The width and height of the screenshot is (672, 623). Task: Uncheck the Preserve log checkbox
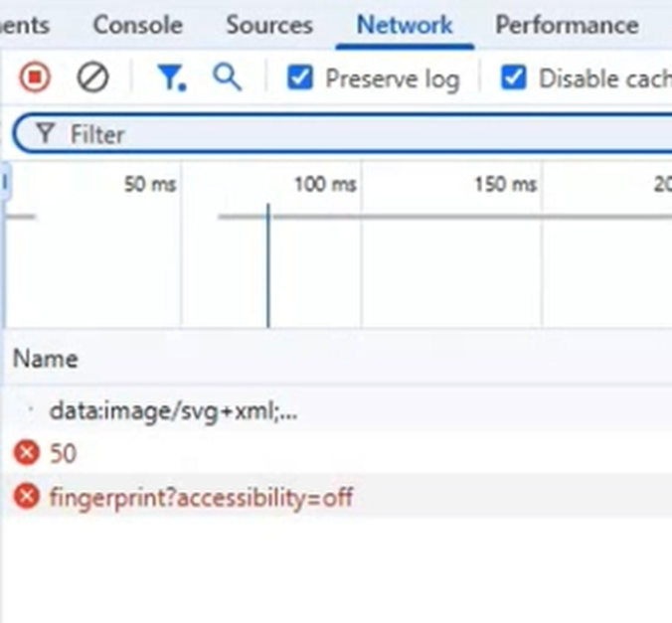(300, 78)
